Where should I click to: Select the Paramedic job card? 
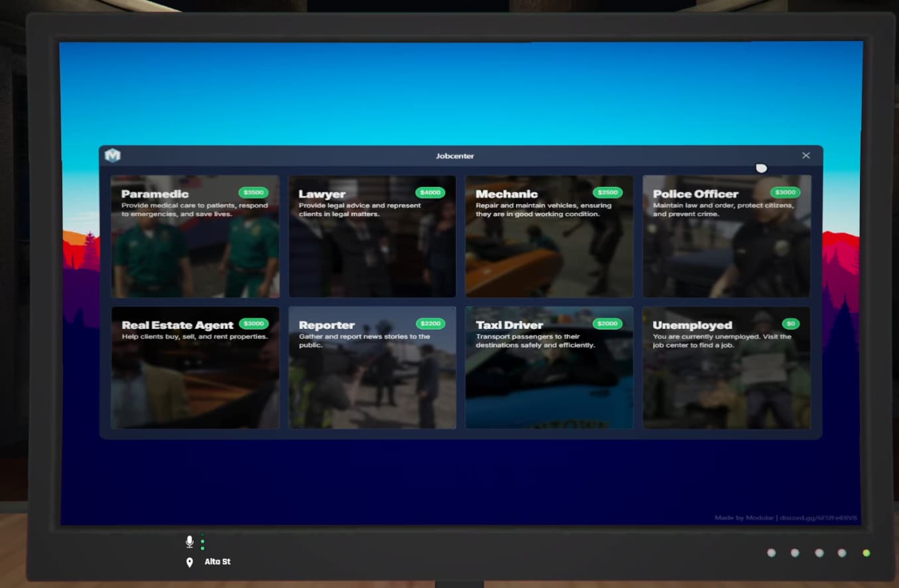(x=195, y=236)
